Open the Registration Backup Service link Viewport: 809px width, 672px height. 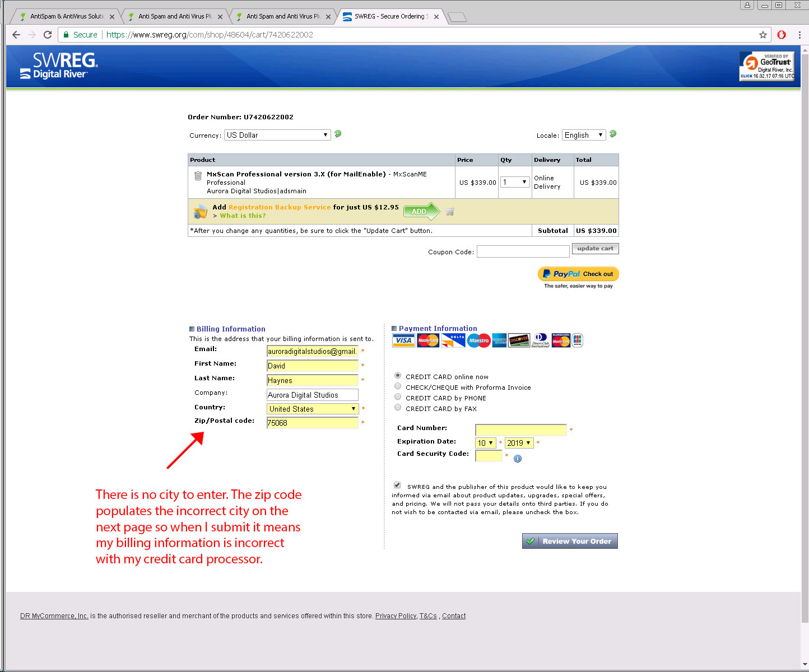[280, 207]
